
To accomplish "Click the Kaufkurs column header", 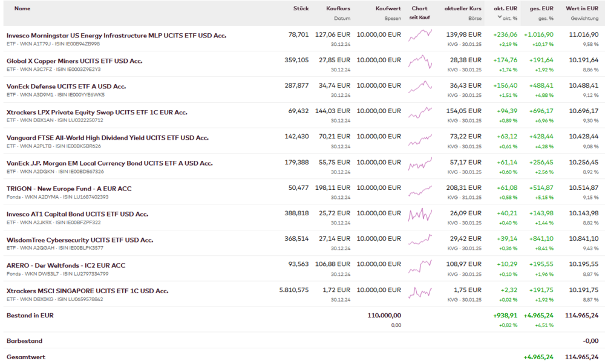I will (338, 8).
